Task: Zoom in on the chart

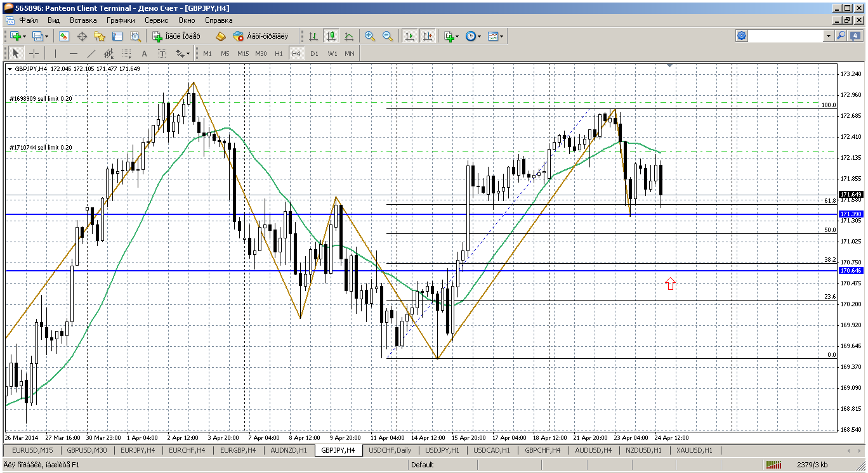Action: pyautogui.click(x=370, y=36)
